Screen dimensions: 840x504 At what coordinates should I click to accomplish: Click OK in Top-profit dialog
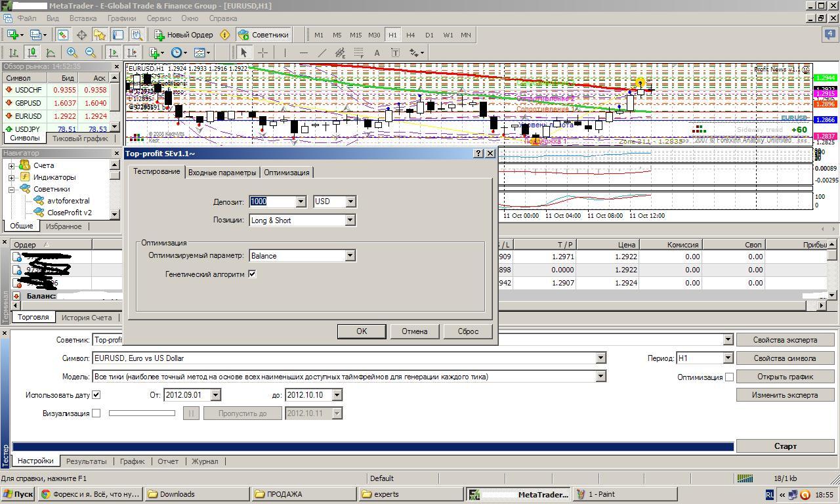click(362, 331)
